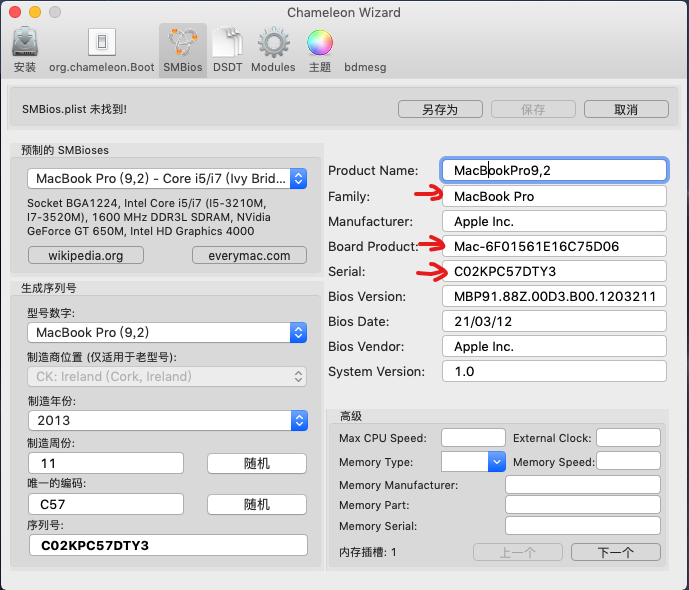Minimize the Chameleon Wizard window
Screen dimensions: 689x590
pos(35,12)
